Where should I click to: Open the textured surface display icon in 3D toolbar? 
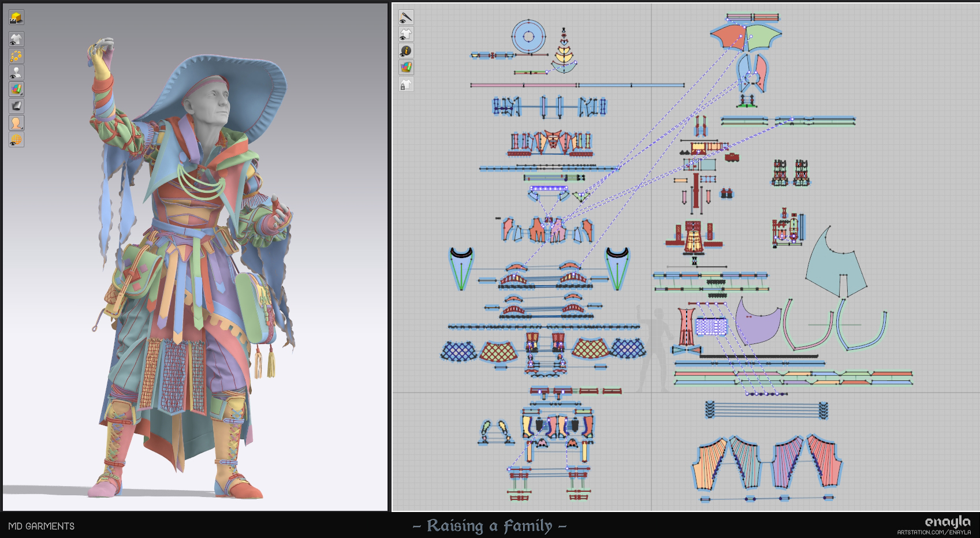[x=16, y=89]
